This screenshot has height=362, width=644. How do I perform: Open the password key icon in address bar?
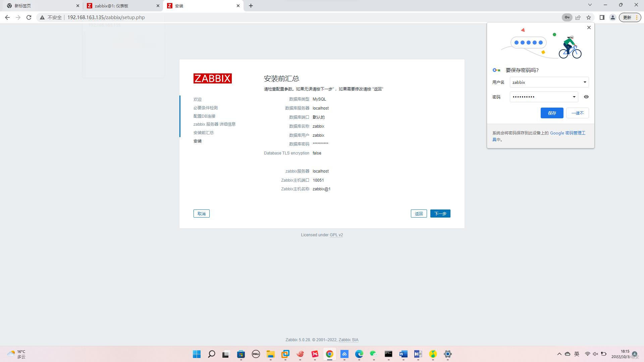pyautogui.click(x=567, y=17)
